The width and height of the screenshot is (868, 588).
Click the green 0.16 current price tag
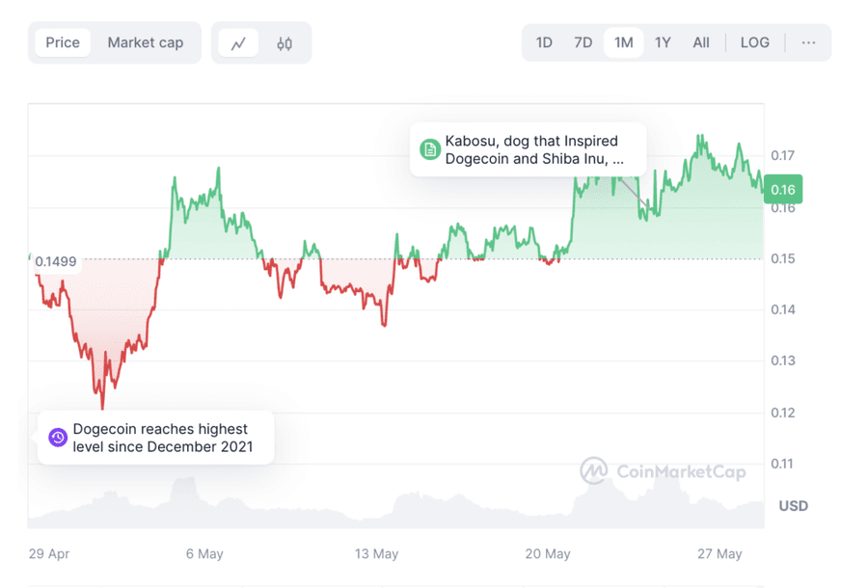[783, 190]
